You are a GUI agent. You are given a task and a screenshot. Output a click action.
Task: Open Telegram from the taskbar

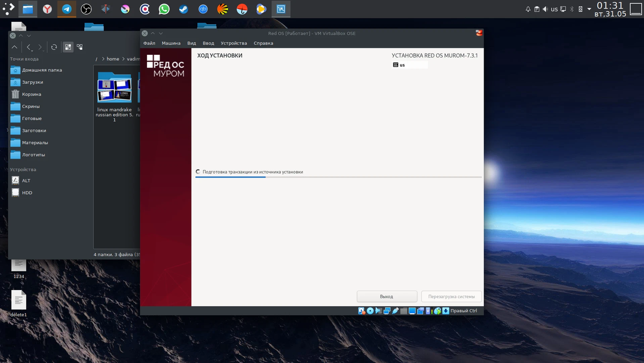[x=67, y=9]
